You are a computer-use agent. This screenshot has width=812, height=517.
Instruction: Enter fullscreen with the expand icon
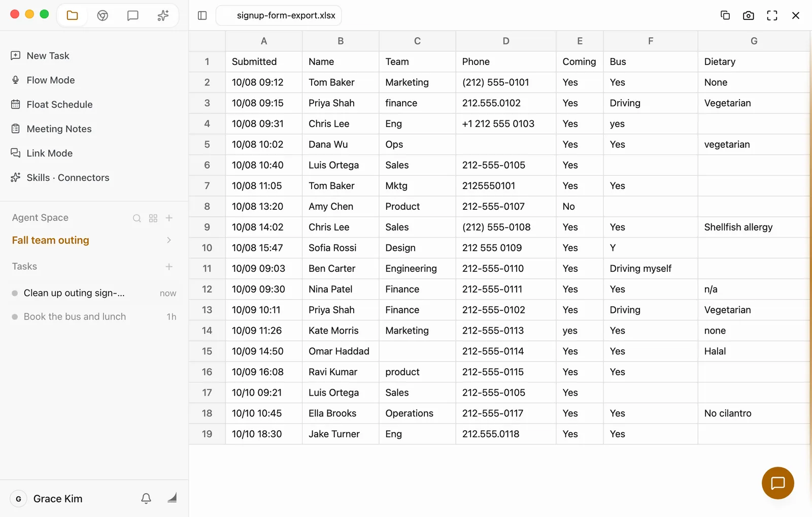click(772, 15)
